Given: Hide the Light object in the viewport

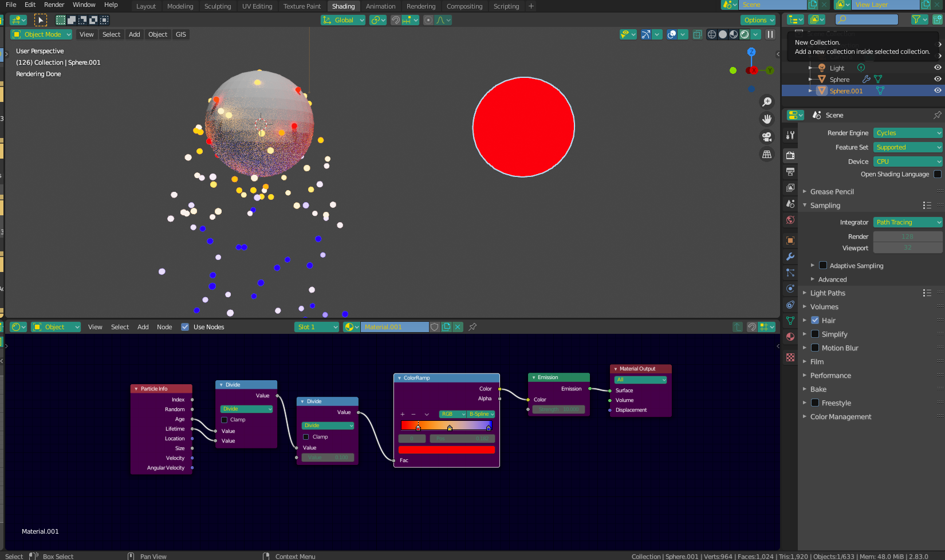Looking at the screenshot, I should pos(938,68).
